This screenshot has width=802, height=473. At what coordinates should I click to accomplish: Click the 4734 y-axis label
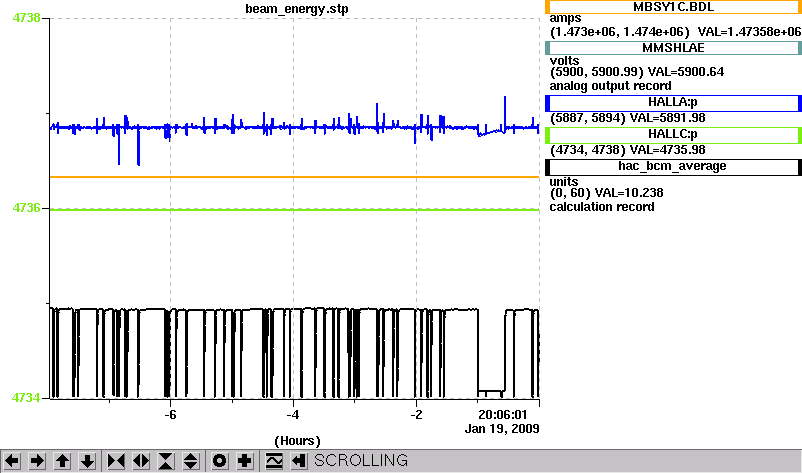[x=26, y=397]
